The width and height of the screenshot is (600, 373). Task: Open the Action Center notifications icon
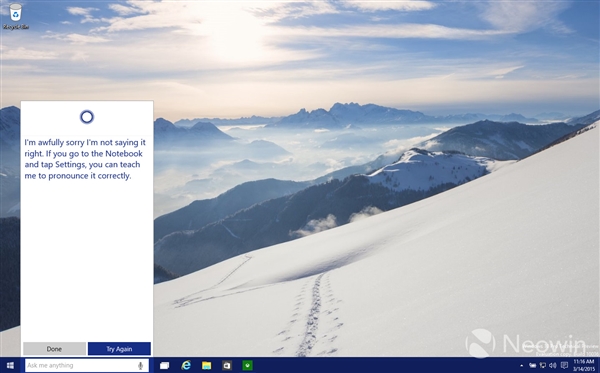click(x=564, y=365)
